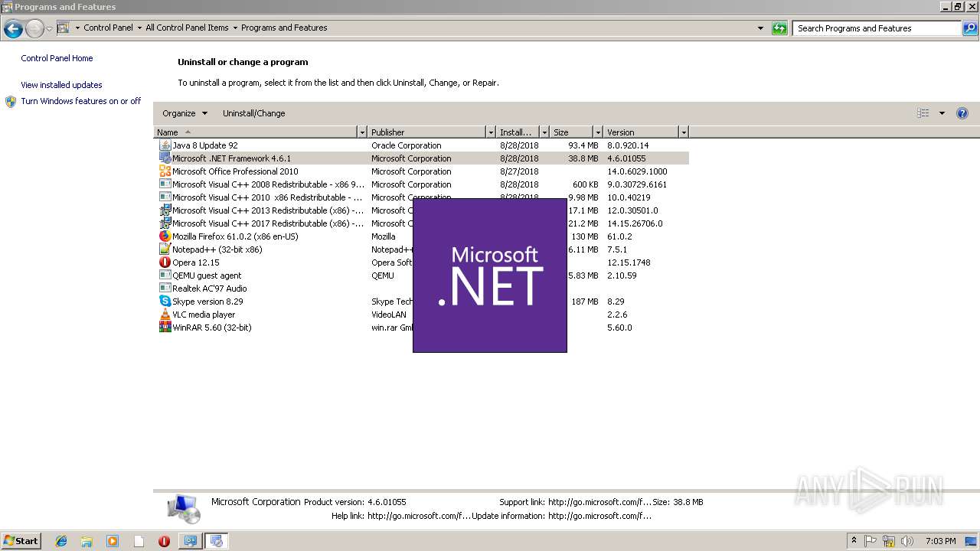
Task: Open Opera from taskbar
Action: pos(164,541)
